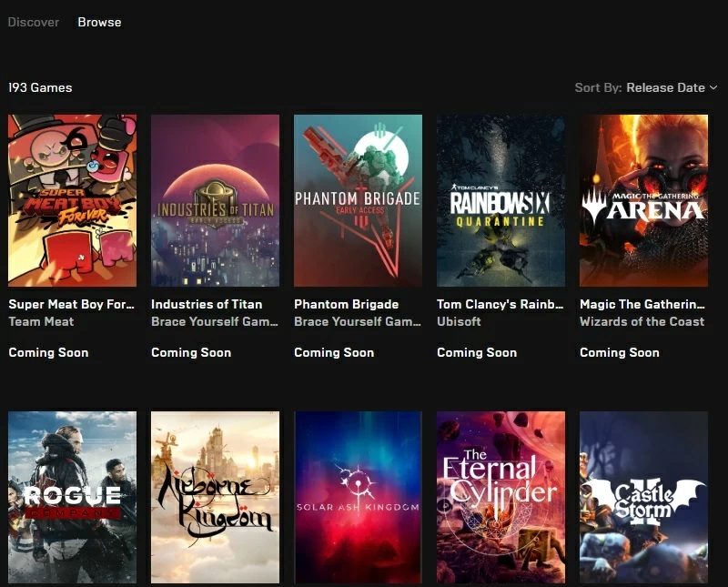Select Brace Yourself Games under Industries of Titan

coord(215,321)
